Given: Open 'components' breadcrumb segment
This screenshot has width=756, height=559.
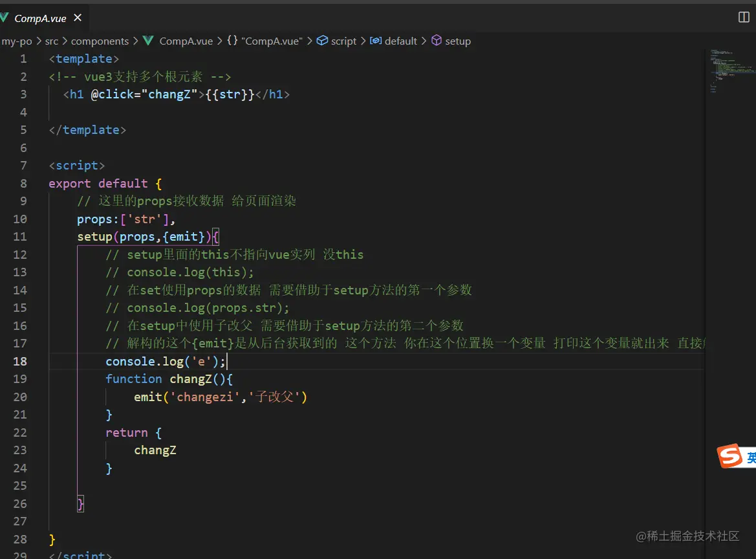Looking at the screenshot, I should [x=100, y=41].
